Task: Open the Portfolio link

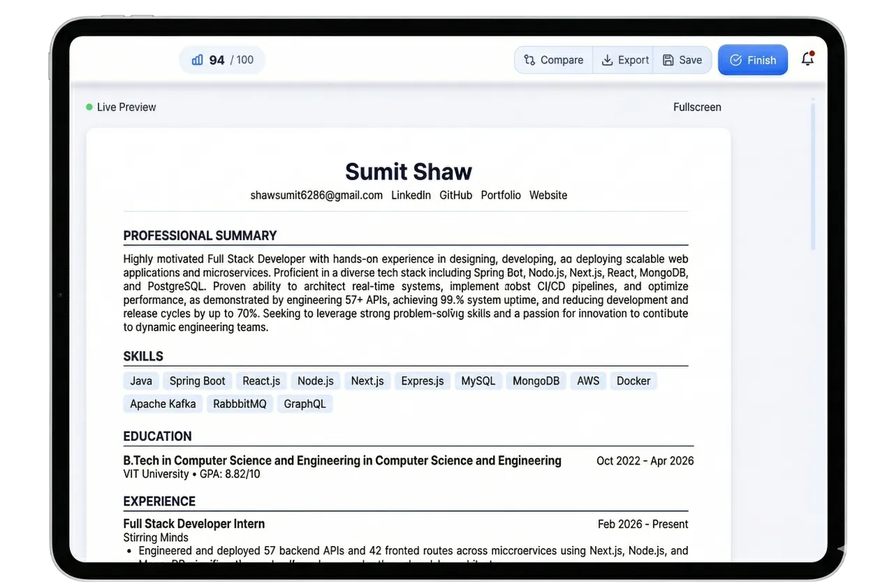Action: (501, 196)
